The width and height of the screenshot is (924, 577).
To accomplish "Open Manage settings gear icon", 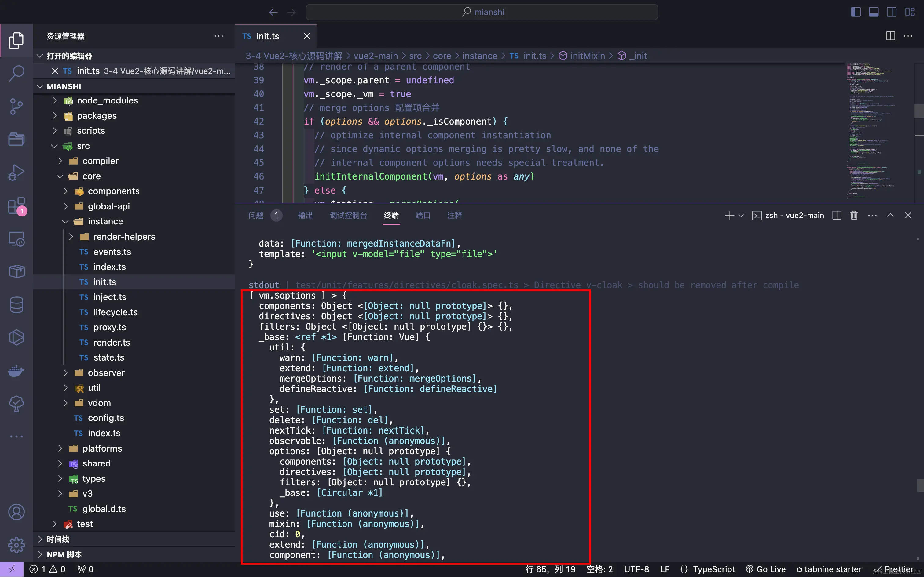I will coord(16,545).
